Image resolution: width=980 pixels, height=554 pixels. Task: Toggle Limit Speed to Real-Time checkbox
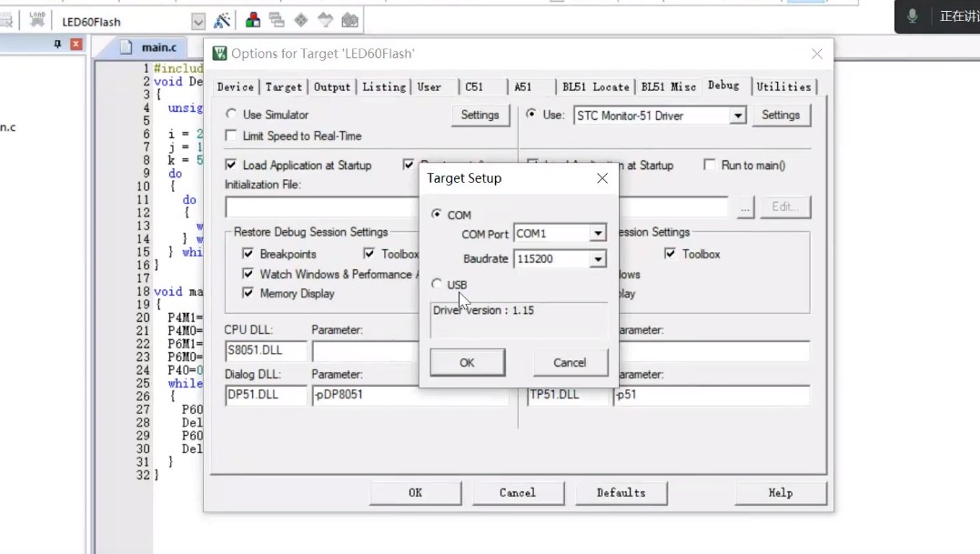231,136
